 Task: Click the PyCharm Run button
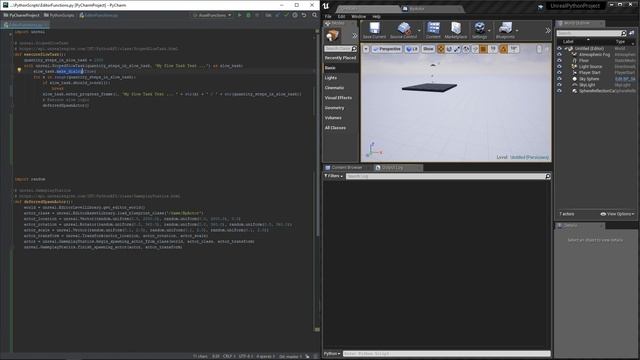tap(240, 15)
